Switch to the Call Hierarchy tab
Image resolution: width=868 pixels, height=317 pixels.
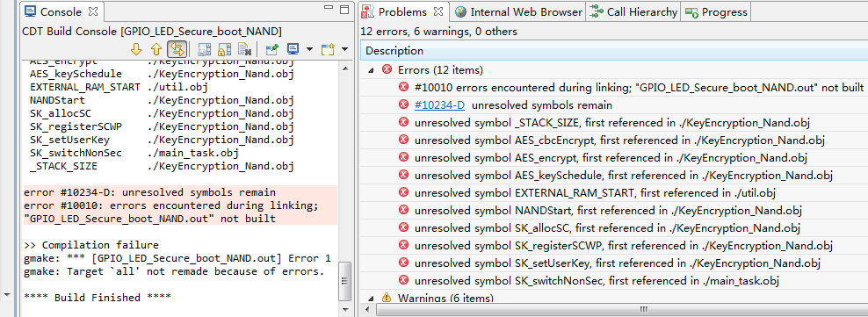[633, 11]
